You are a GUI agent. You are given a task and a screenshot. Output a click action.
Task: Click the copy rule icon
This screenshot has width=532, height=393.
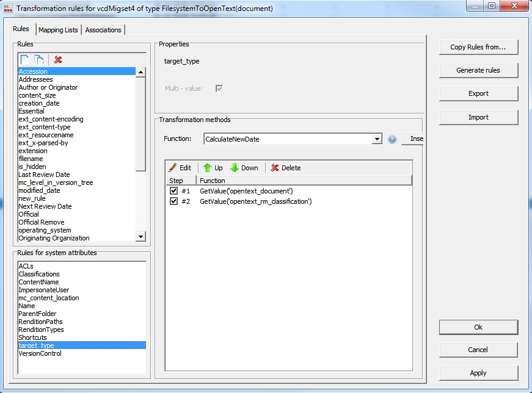[39, 59]
